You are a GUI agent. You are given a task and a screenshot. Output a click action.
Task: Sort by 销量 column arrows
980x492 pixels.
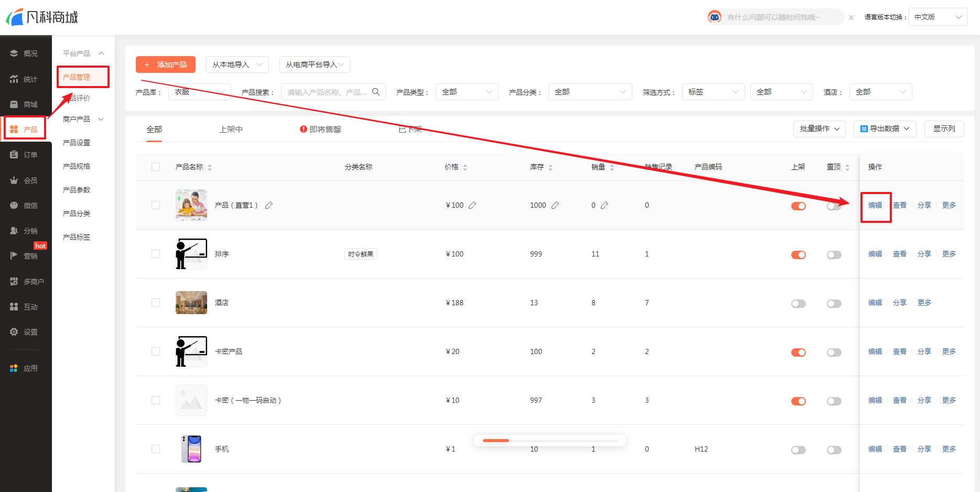(612, 167)
